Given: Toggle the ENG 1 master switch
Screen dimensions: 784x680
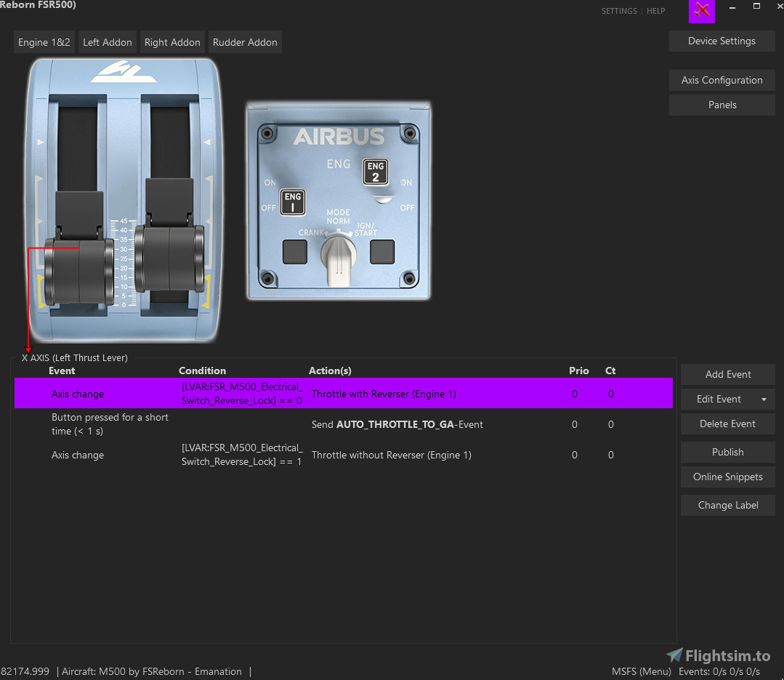Looking at the screenshot, I should (x=292, y=203).
